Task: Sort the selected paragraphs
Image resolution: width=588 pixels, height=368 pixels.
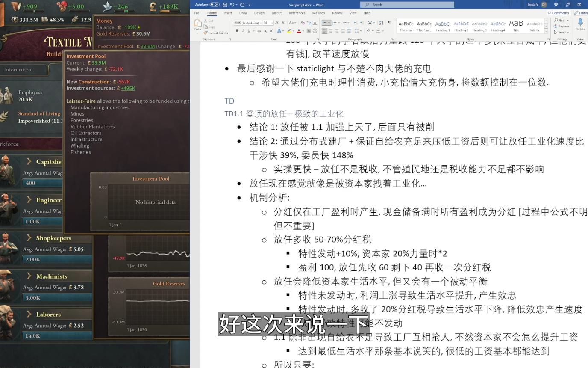Action: pyautogui.click(x=381, y=22)
